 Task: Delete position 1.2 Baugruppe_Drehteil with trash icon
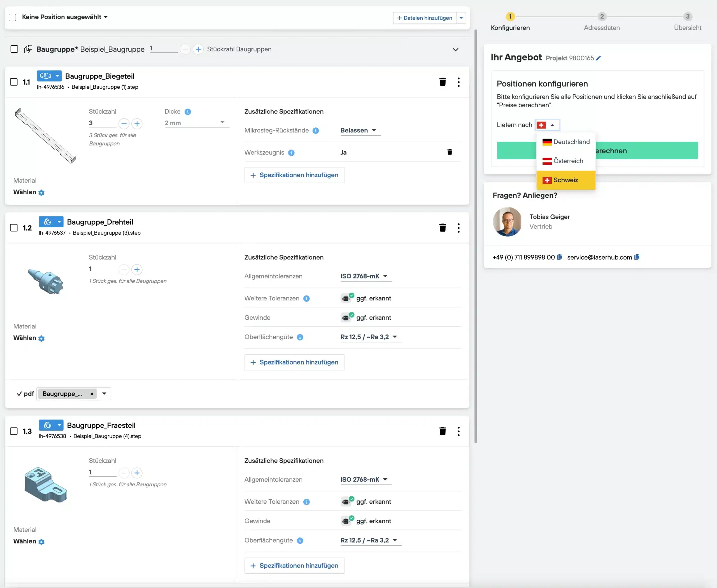[443, 228]
